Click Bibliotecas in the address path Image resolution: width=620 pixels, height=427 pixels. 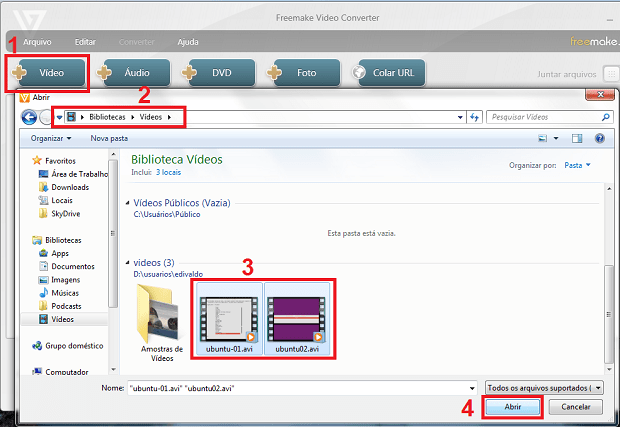click(x=107, y=117)
